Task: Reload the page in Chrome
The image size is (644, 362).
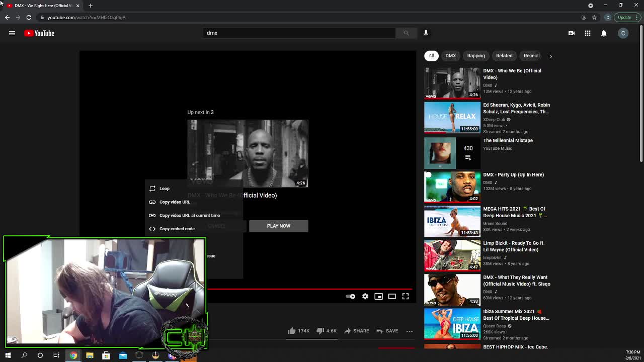Action: pyautogui.click(x=29, y=18)
